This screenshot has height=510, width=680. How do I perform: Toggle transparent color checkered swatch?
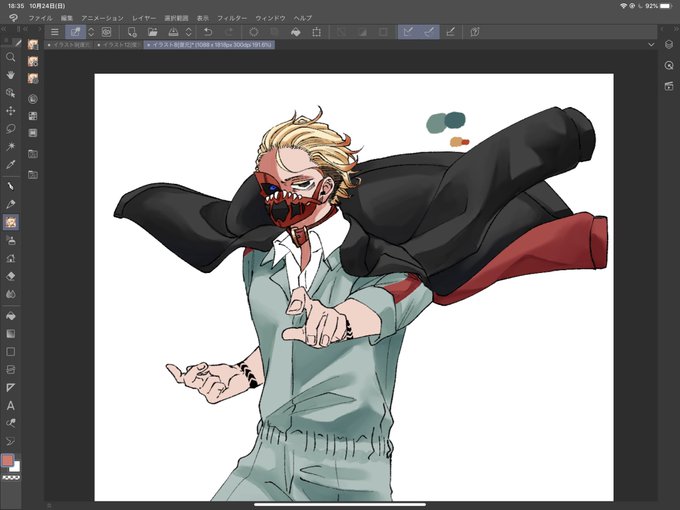point(11,477)
